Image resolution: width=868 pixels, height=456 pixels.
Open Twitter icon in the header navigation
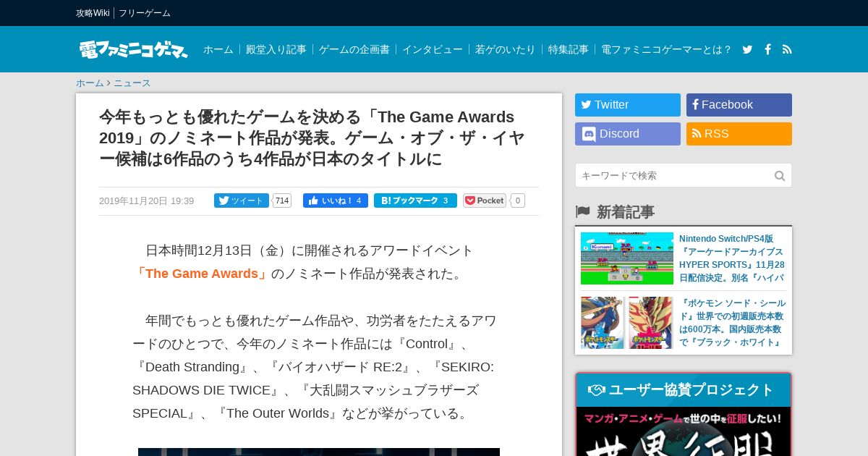747,49
